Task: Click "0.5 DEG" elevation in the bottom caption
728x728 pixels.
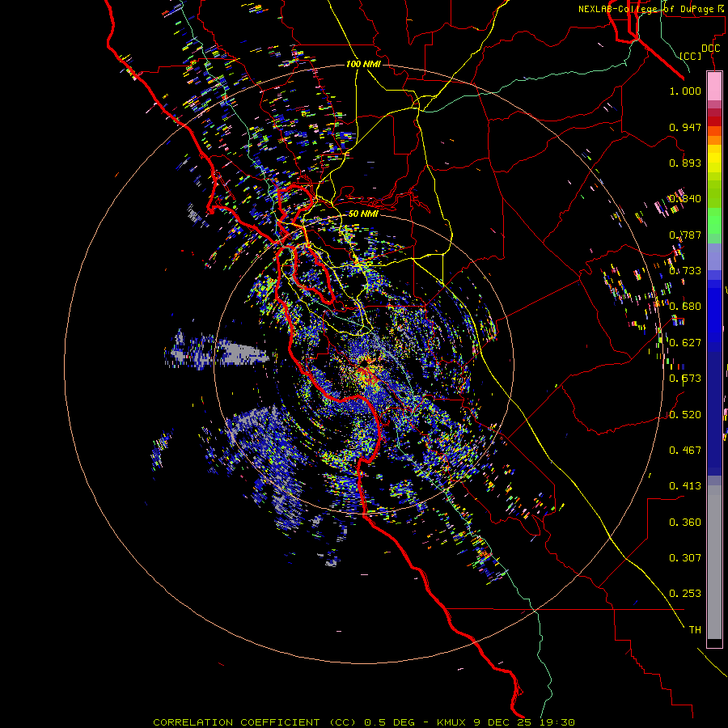Action: [x=390, y=722]
